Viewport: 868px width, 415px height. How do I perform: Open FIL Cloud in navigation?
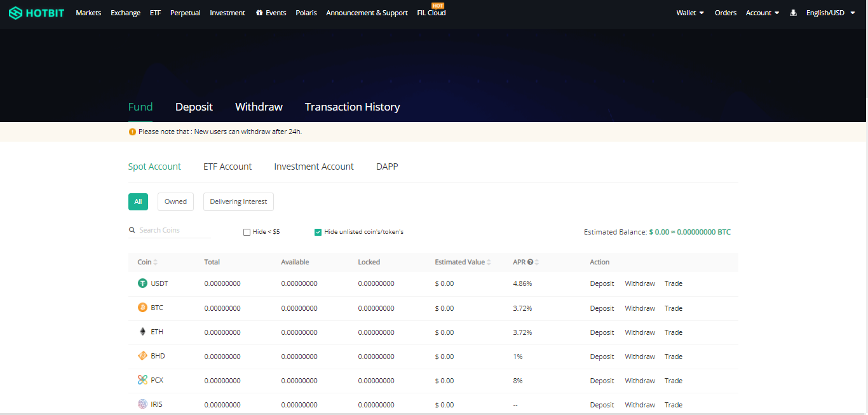(431, 13)
